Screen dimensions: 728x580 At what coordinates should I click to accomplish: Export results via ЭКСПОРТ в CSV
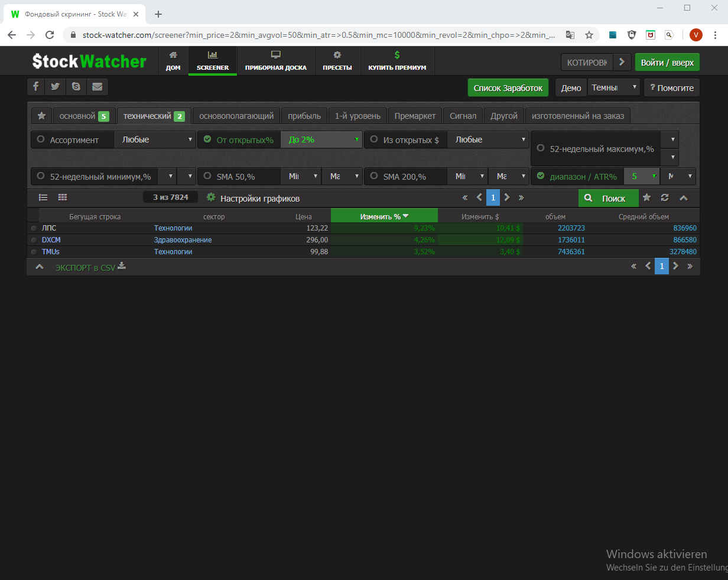(91, 267)
